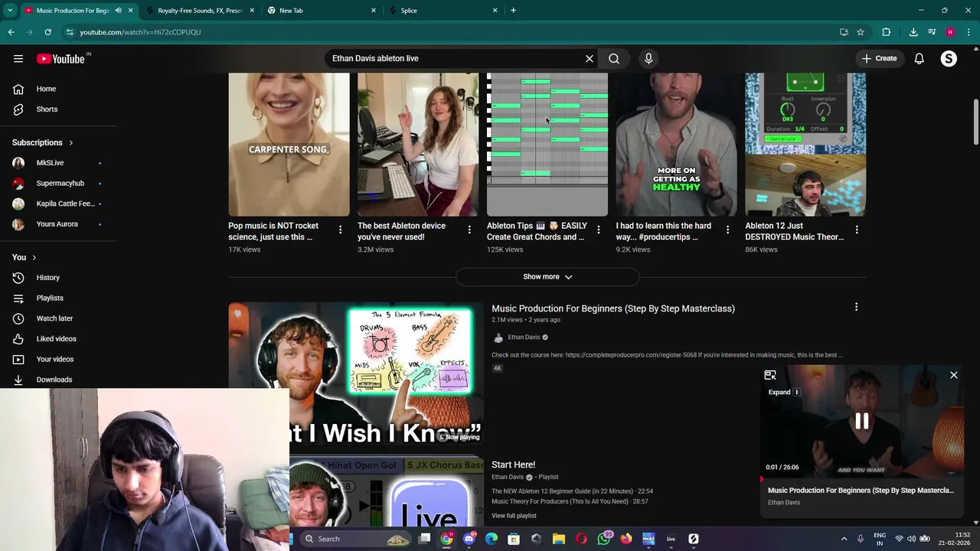980x551 pixels.
Task: Open options for Ableton Tips short
Action: click(x=599, y=230)
